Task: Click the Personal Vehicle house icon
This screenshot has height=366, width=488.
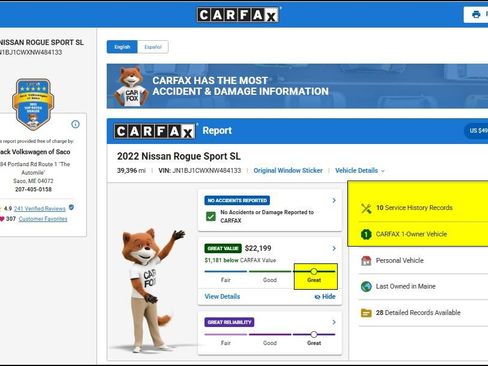Action: [x=366, y=261]
